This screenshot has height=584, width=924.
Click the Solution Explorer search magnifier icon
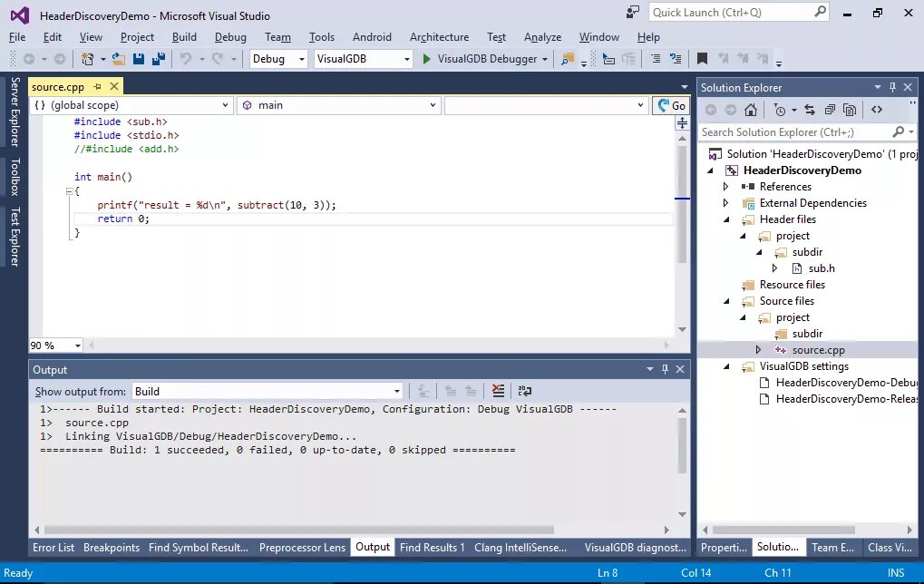tap(898, 132)
